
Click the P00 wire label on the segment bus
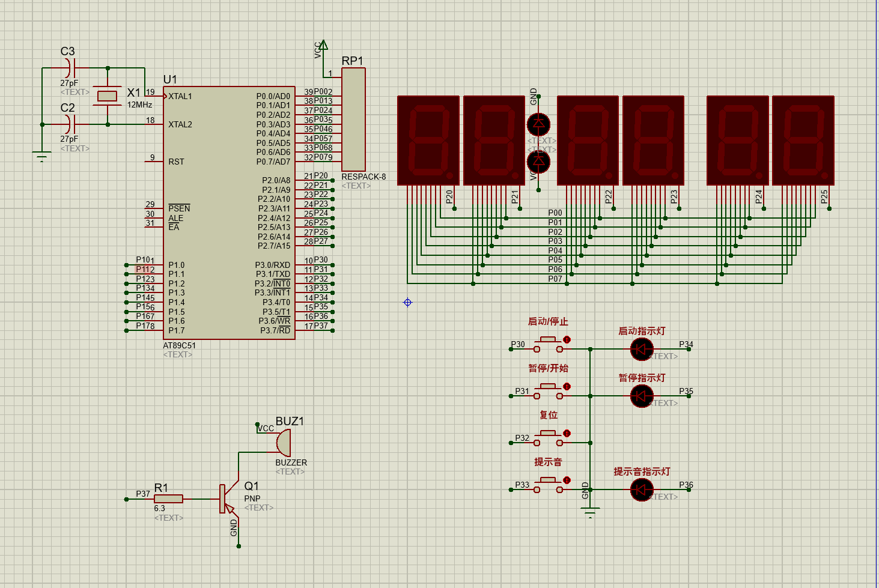pyautogui.click(x=555, y=213)
